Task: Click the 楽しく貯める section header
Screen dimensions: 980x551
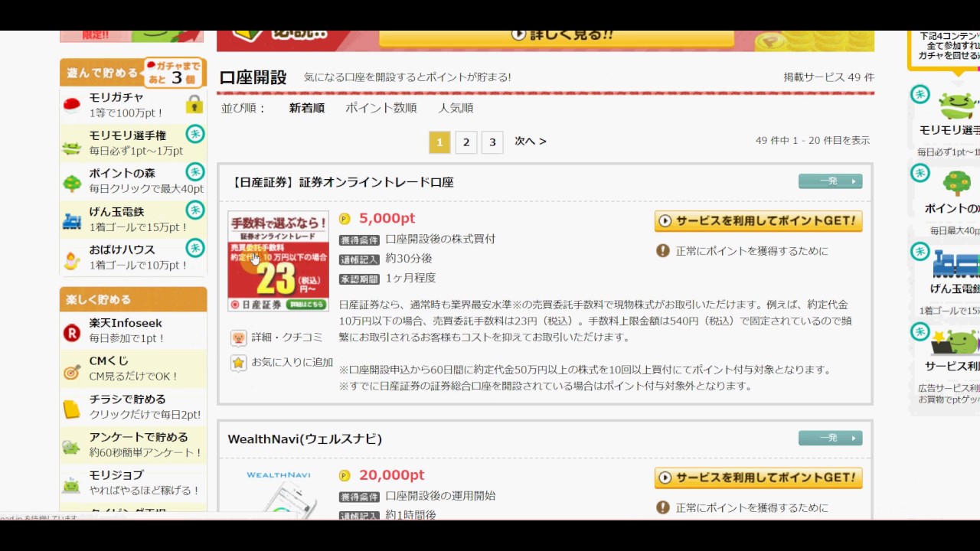Action: (133, 299)
